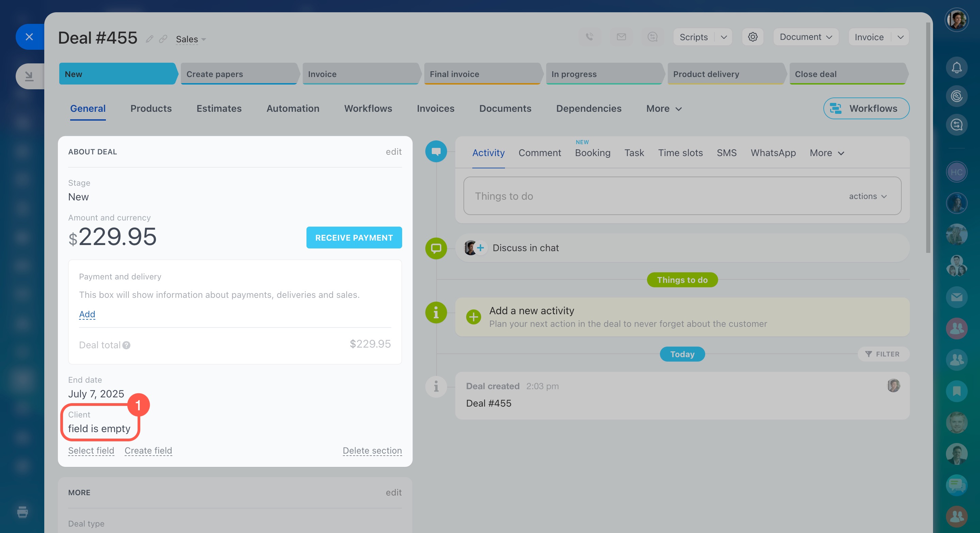Open the Deal total help question mark
Image resolution: width=980 pixels, height=533 pixels.
[x=127, y=345]
